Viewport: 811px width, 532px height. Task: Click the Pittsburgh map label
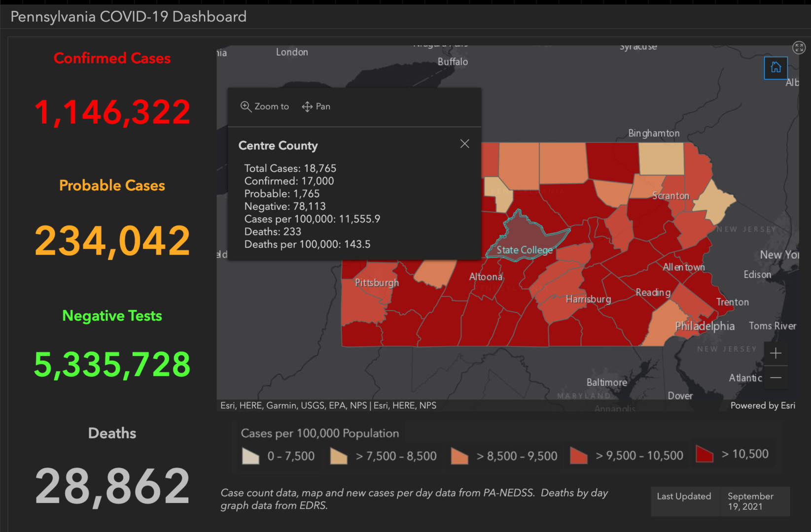pos(377,283)
